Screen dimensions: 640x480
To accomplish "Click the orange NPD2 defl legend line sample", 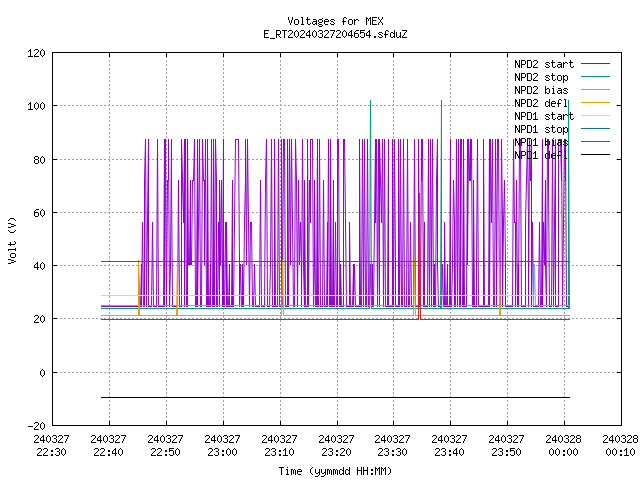I will pyautogui.click(x=596, y=103).
